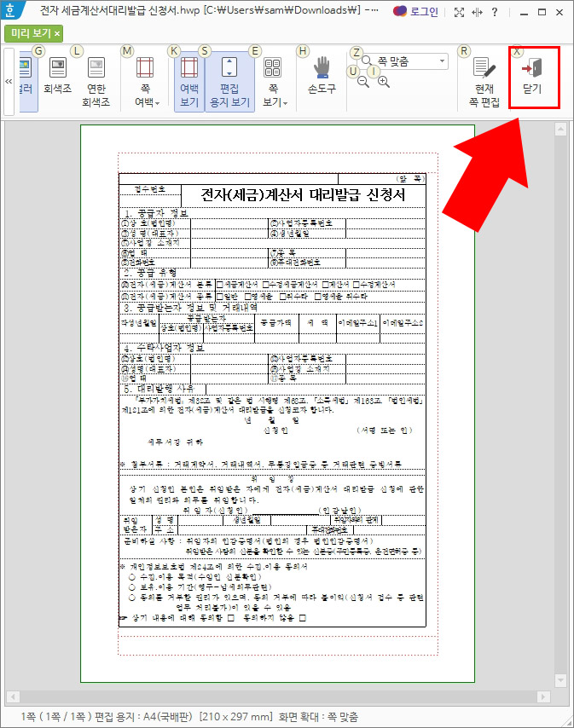The width and height of the screenshot is (574, 728).
Task: Click the 로그인 login link
Action: (424, 12)
